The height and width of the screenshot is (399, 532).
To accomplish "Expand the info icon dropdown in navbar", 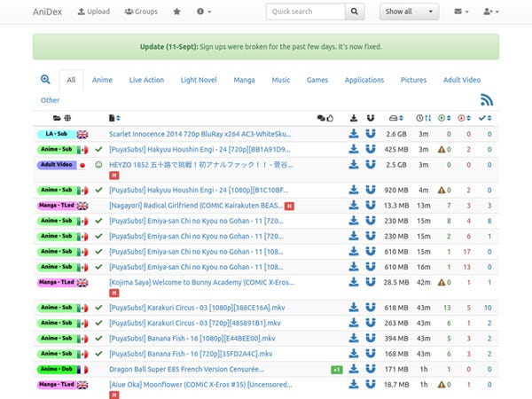I will click(204, 12).
